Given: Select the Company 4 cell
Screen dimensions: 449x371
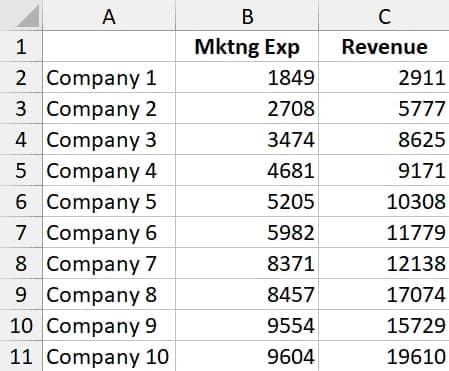Looking at the screenshot, I should coord(109,170).
